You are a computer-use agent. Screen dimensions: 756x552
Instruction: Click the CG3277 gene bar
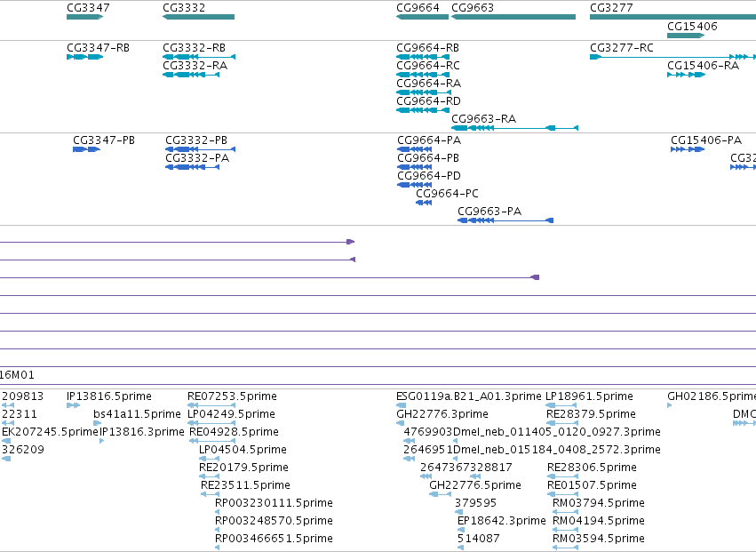coord(673,17)
